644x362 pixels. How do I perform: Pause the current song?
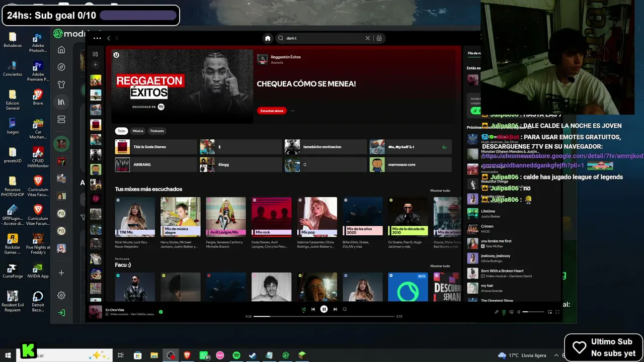pos(324,309)
